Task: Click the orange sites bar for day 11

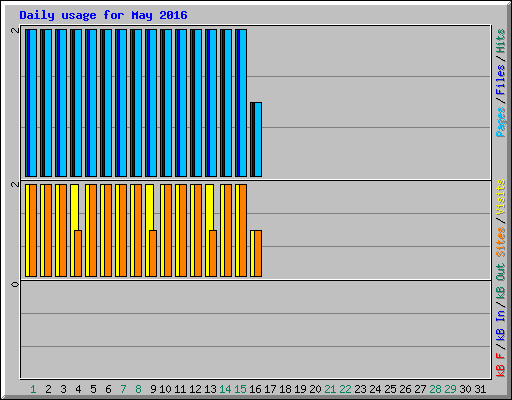Action: pos(183,230)
